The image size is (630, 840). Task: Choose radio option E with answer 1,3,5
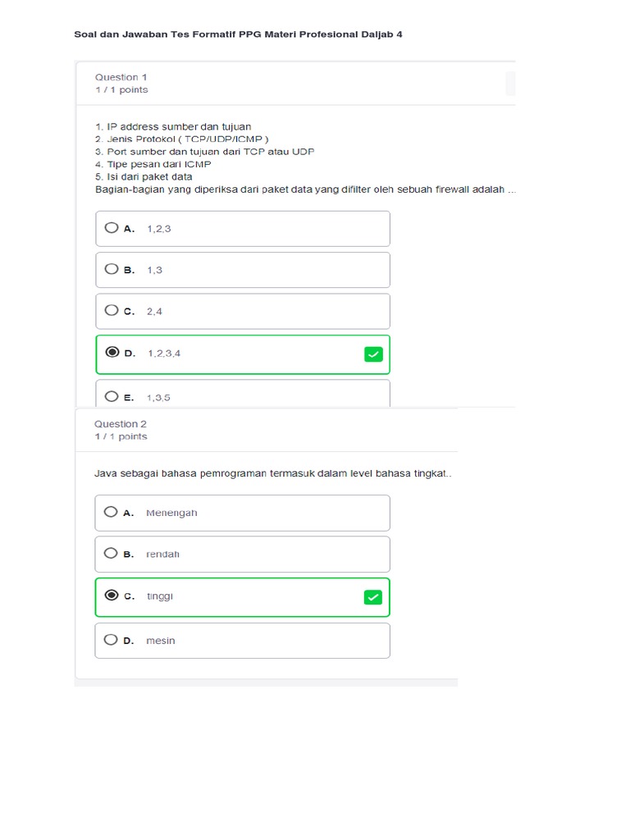click(112, 397)
